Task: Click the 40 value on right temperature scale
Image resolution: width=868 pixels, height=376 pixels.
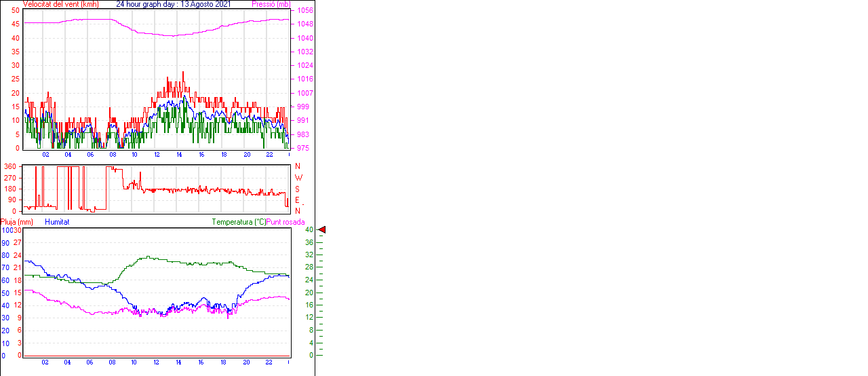Action: 309,230
